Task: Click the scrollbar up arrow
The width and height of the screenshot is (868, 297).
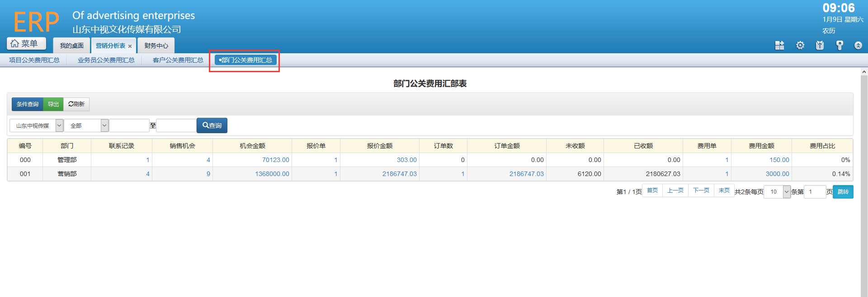Action: click(x=864, y=72)
